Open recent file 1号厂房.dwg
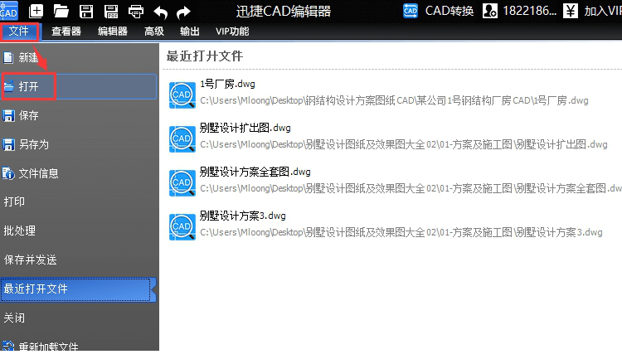The height and width of the screenshot is (364, 622). click(227, 84)
